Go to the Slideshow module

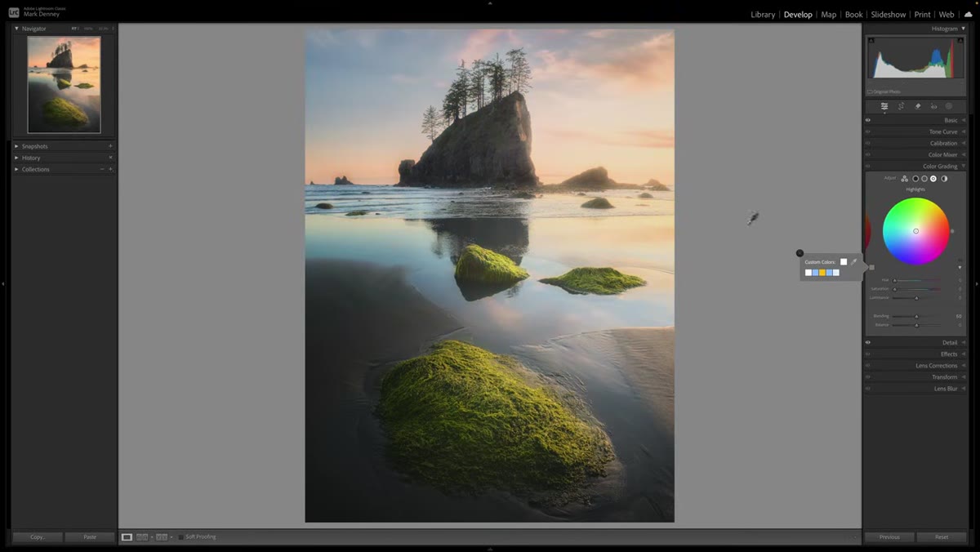click(889, 15)
